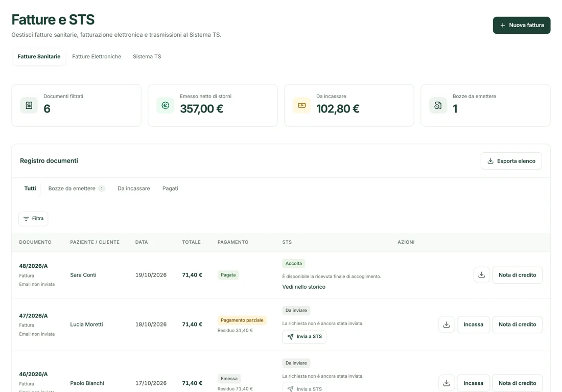
Task: Click Nota di credito for invoice 46/2026/A
Action: [517, 383]
